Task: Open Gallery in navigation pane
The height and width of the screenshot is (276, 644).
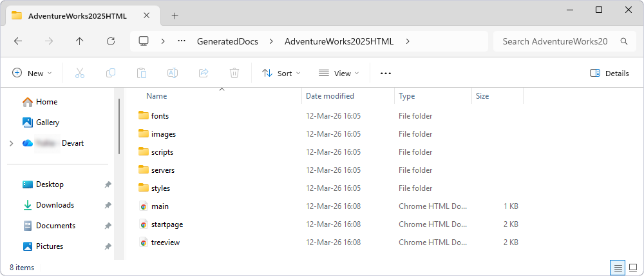Action: (41, 122)
